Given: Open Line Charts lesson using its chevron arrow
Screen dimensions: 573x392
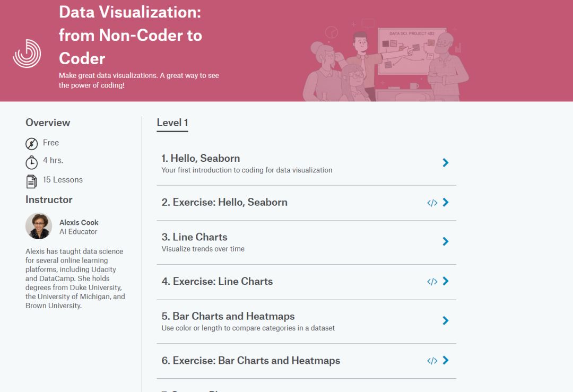Looking at the screenshot, I should pos(446,242).
